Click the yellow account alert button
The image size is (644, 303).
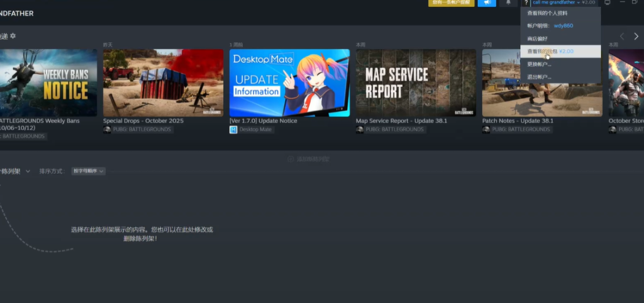tap(451, 3)
